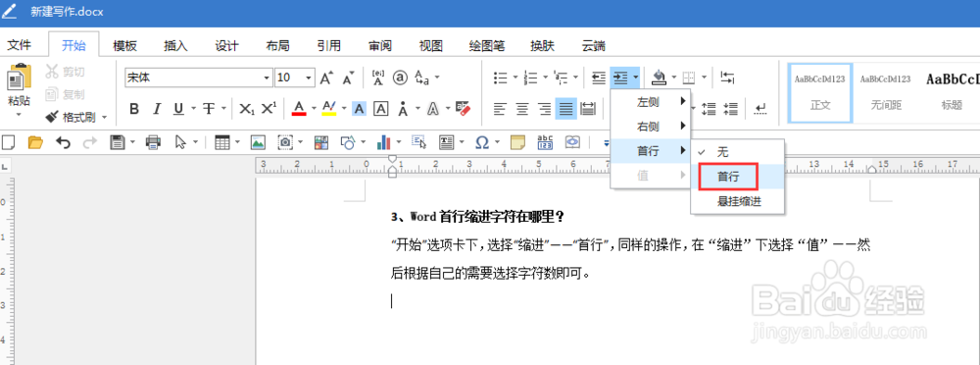Toggle underline formatting
980x365 pixels.
point(178,109)
